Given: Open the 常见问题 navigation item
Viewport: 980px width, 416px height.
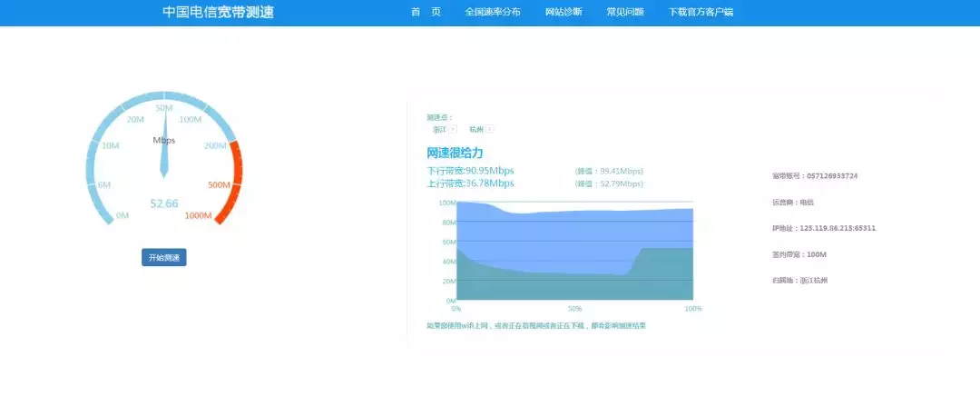Looking at the screenshot, I should (625, 12).
